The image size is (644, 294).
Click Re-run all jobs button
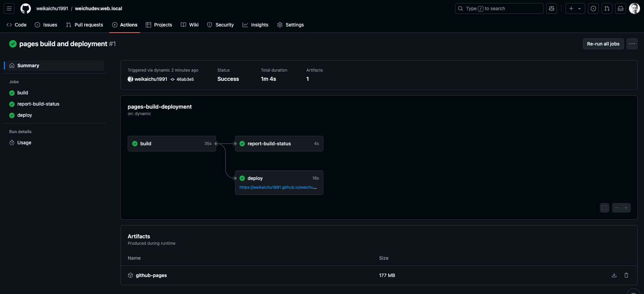pyautogui.click(x=603, y=44)
